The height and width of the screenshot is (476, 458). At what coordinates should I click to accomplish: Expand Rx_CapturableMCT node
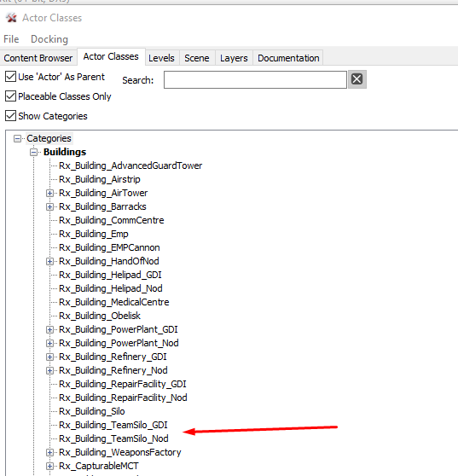(49, 466)
